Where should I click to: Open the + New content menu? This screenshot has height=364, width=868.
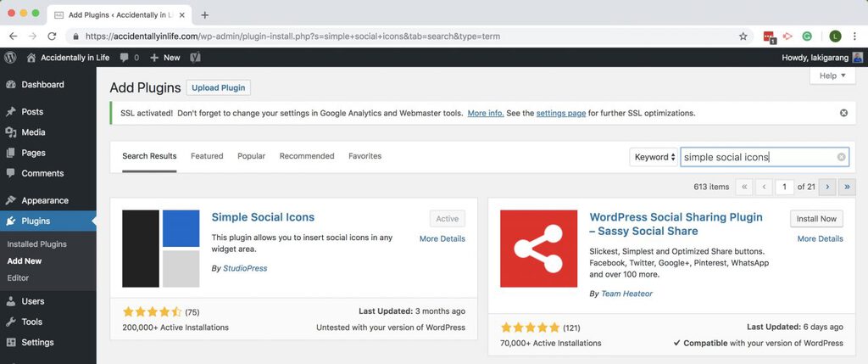coord(165,58)
